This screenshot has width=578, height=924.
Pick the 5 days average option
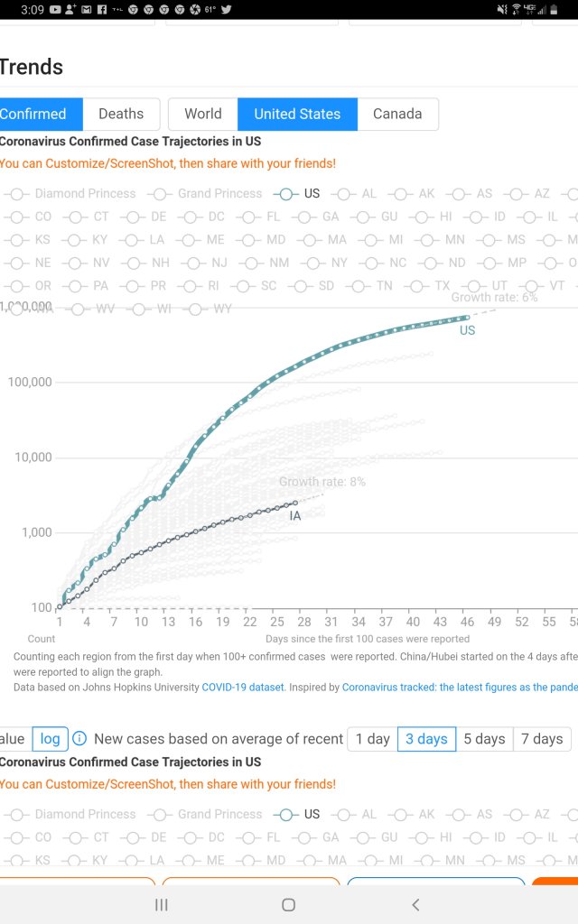(485, 739)
